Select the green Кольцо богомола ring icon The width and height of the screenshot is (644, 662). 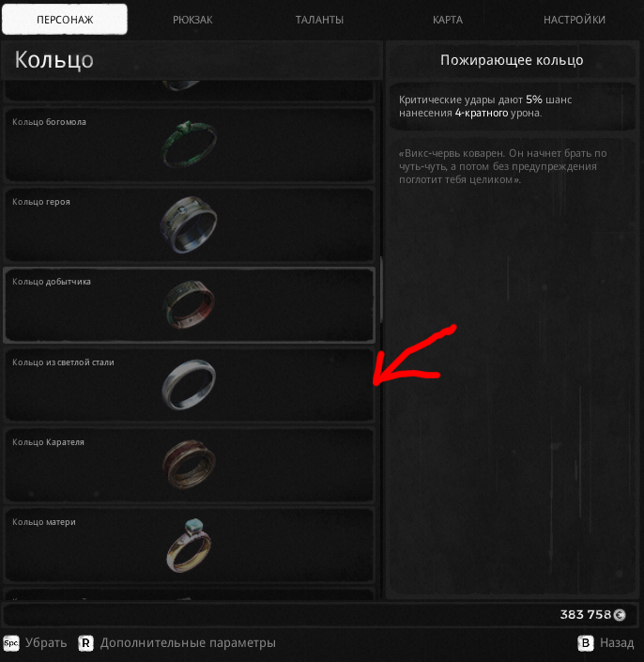pos(190,144)
